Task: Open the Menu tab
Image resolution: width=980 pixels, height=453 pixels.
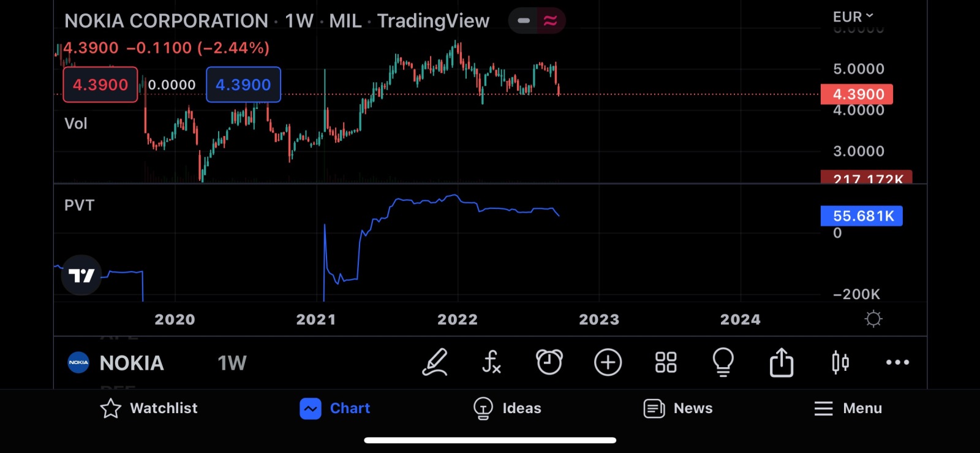Action: pyautogui.click(x=848, y=408)
